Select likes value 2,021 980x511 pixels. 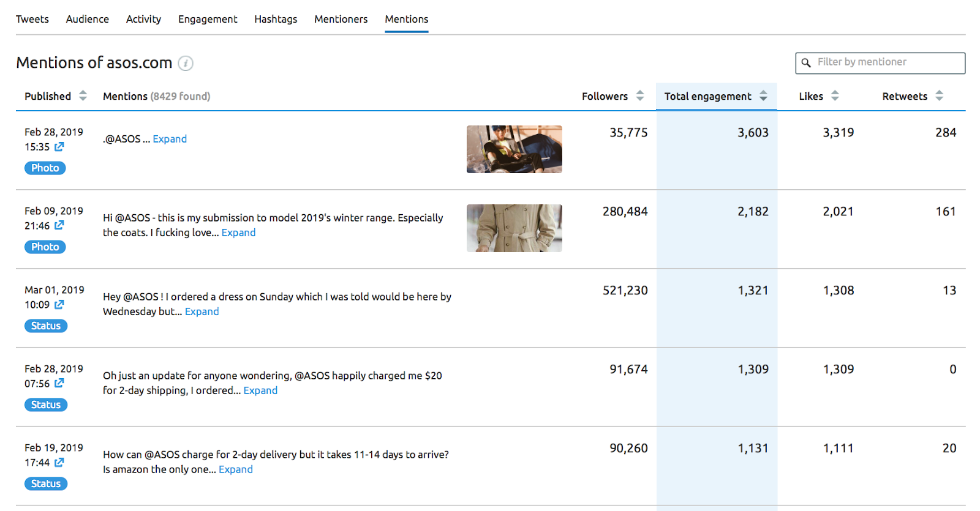(x=839, y=212)
